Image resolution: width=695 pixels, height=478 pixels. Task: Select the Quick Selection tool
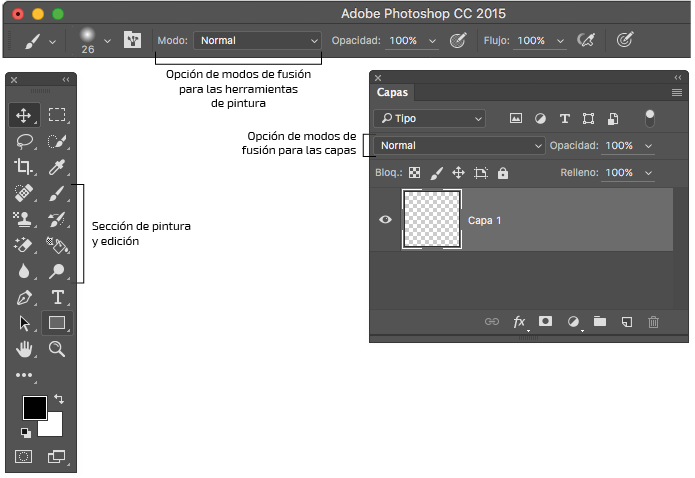pos(57,141)
